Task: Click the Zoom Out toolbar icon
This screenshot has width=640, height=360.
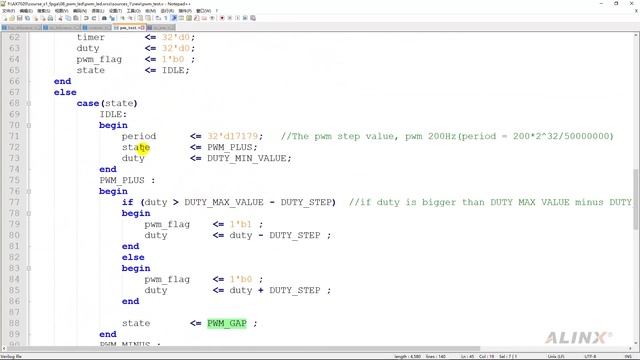Action: [131, 18]
